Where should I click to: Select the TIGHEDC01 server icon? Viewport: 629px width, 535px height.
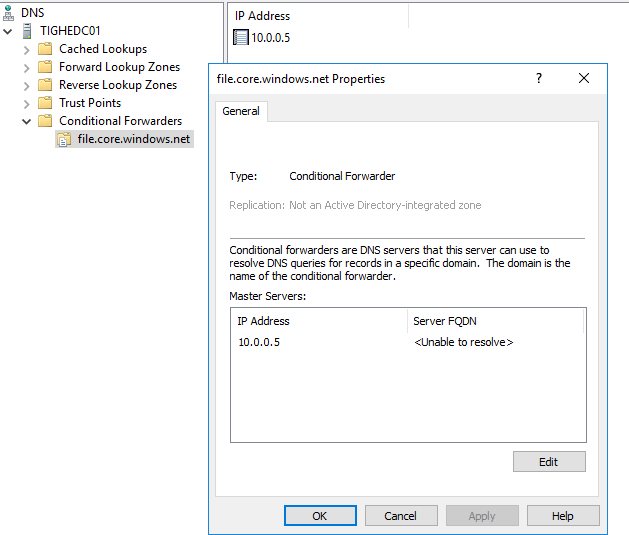tap(27, 31)
